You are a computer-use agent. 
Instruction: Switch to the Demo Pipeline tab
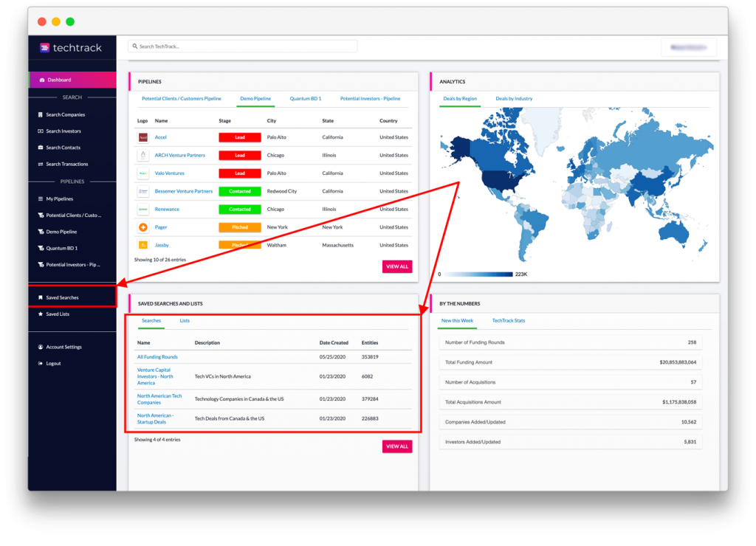(255, 98)
